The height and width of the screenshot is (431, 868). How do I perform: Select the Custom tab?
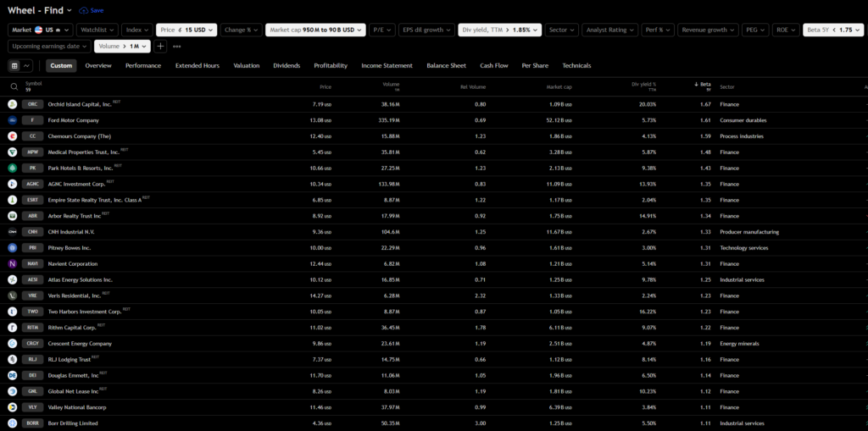61,66
